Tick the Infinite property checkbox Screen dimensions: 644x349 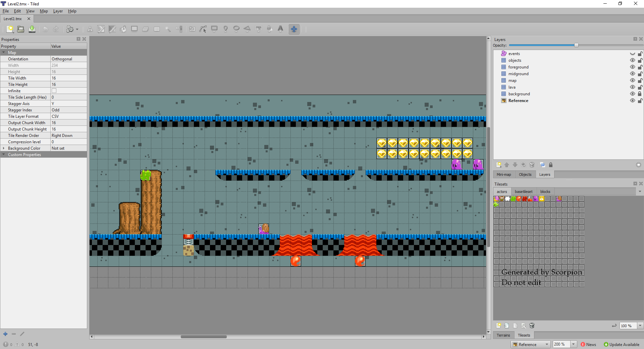pyautogui.click(x=54, y=91)
